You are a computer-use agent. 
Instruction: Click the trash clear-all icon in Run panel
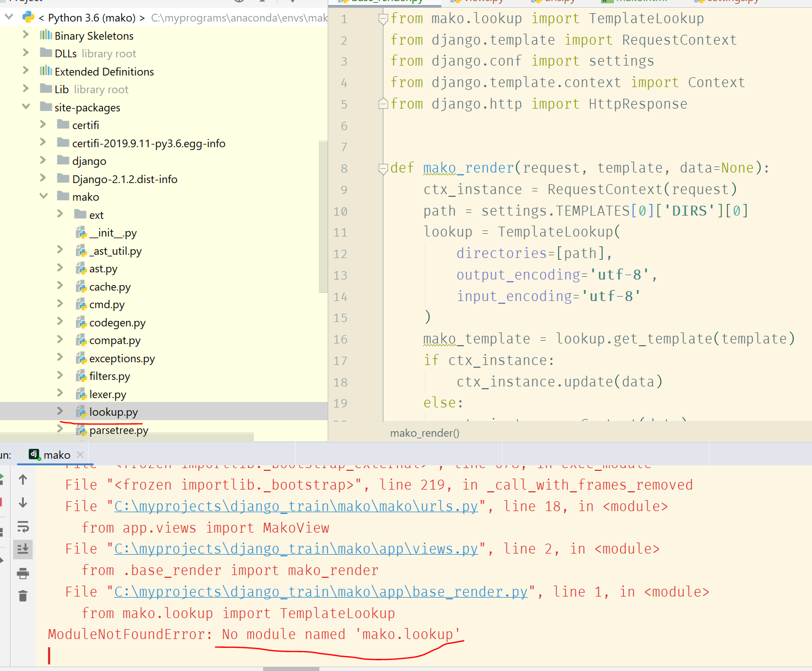pyautogui.click(x=23, y=596)
